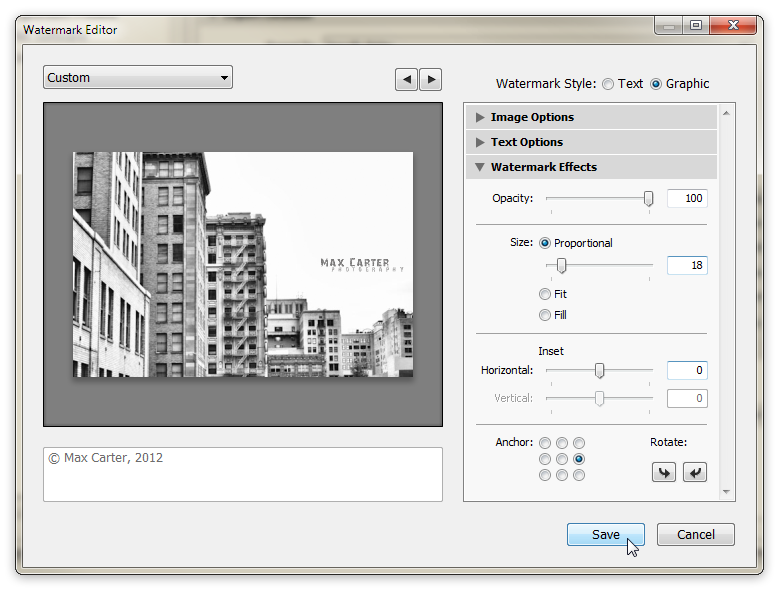Screen dimensions: 779x590
Task: Show previous photo with left arrow button
Action: click(x=406, y=79)
